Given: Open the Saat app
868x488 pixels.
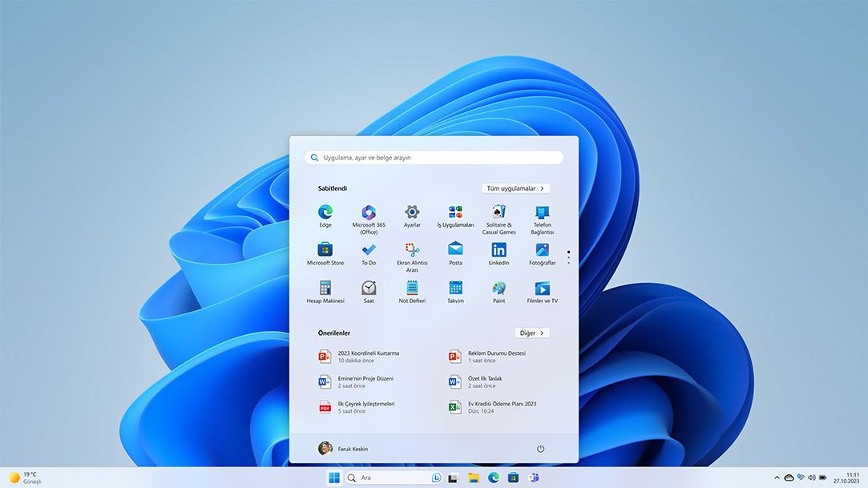Looking at the screenshot, I should point(369,290).
